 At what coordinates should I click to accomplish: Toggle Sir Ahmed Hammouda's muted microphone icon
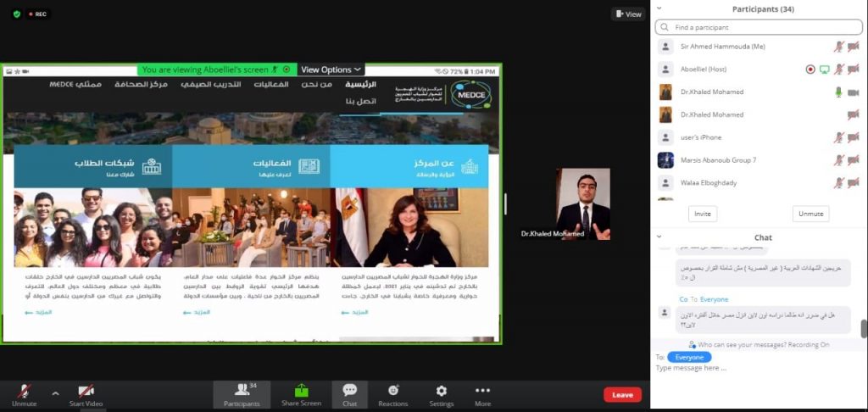point(838,47)
